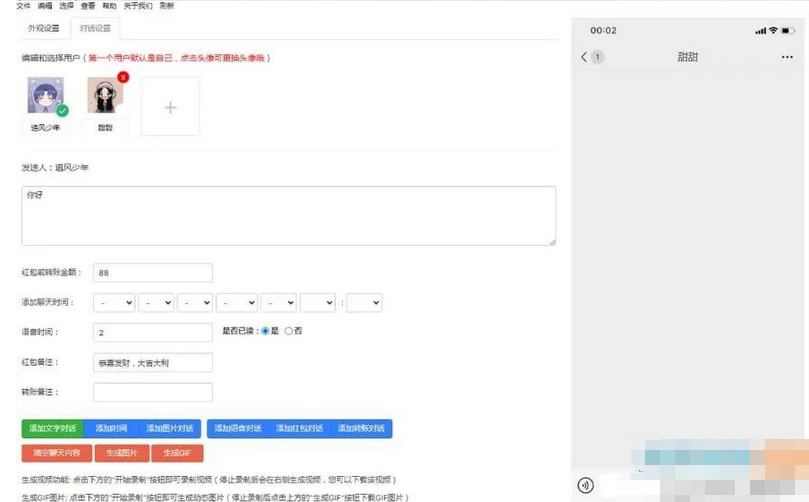Click the 生成GIF button
Image resolution: width=809 pixels, height=502 pixels.
tap(177, 453)
